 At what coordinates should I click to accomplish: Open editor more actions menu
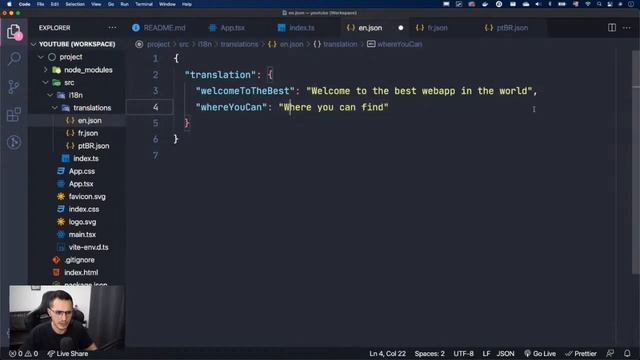[x=627, y=28]
